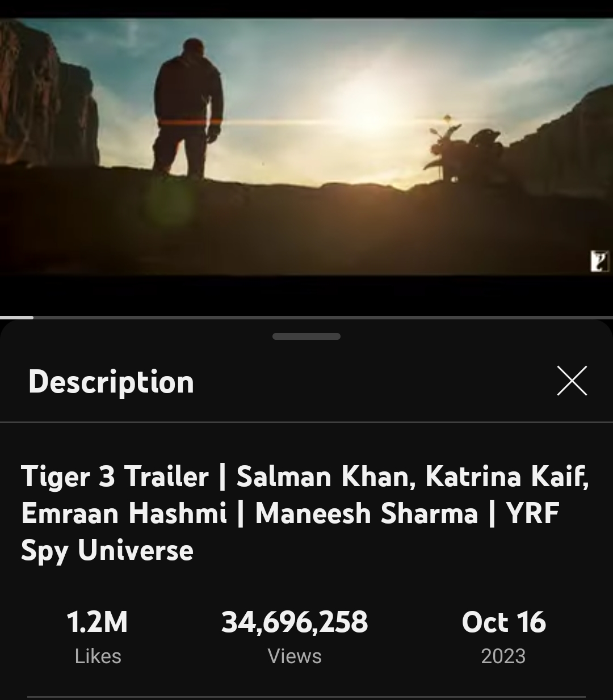Click the played portion of the progress bar
This screenshot has width=613, height=700.
pyautogui.click(x=16, y=317)
